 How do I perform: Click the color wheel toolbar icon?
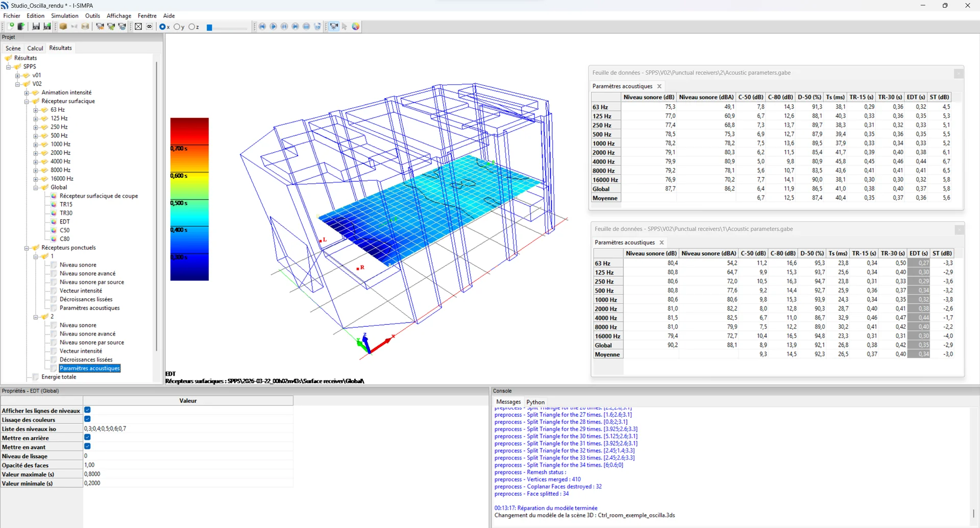pyautogui.click(x=356, y=27)
